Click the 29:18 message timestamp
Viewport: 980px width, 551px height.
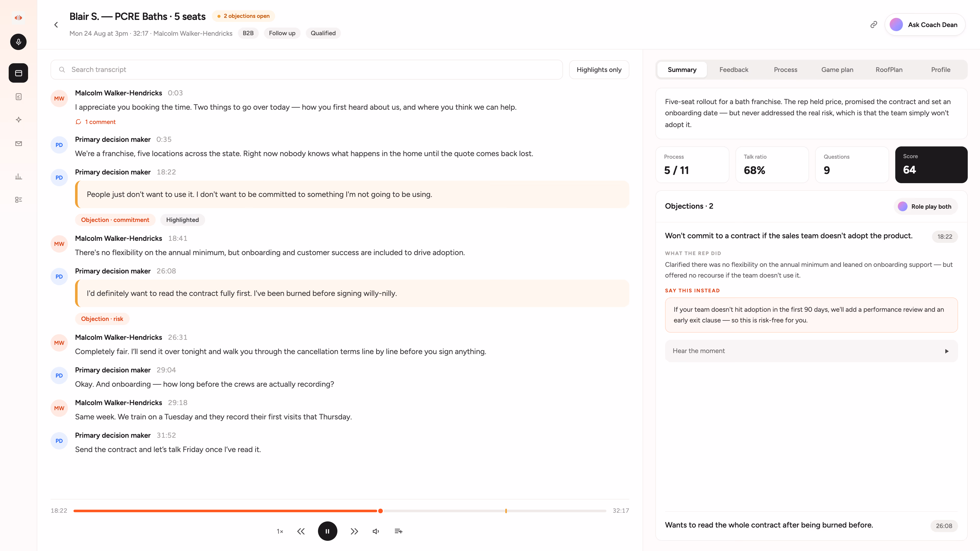click(x=178, y=403)
